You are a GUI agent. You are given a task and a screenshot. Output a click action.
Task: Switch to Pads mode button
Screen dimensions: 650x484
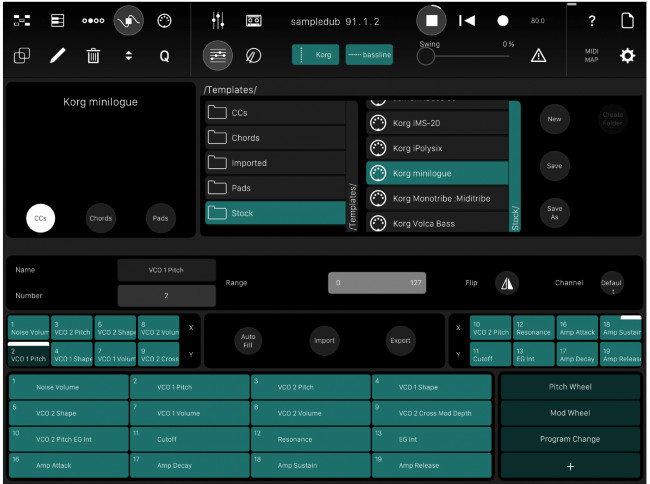tap(160, 218)
